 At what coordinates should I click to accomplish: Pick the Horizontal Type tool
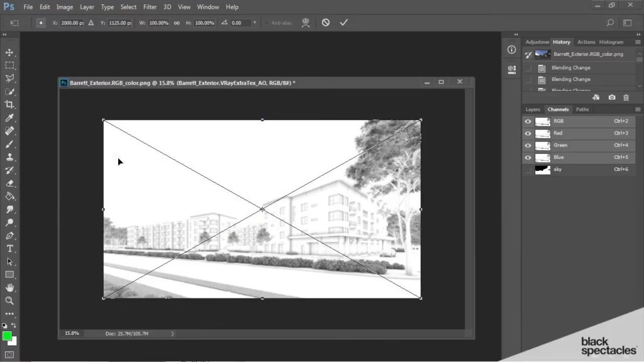[9, 248]
